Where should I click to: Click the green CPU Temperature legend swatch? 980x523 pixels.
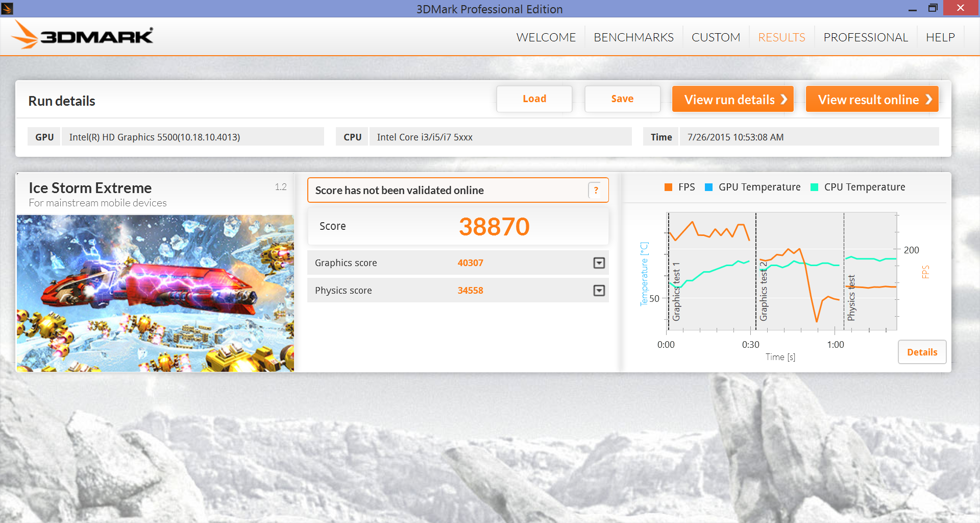click(814, 187)
